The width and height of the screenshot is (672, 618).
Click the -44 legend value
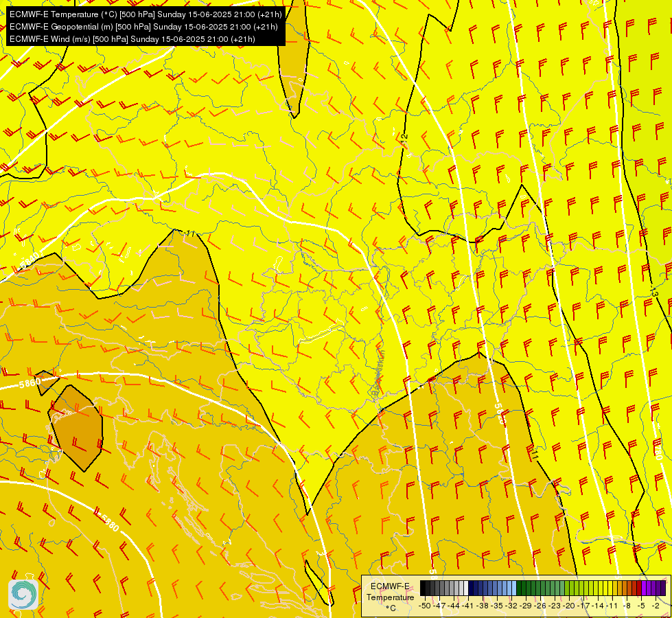[454, 606]
